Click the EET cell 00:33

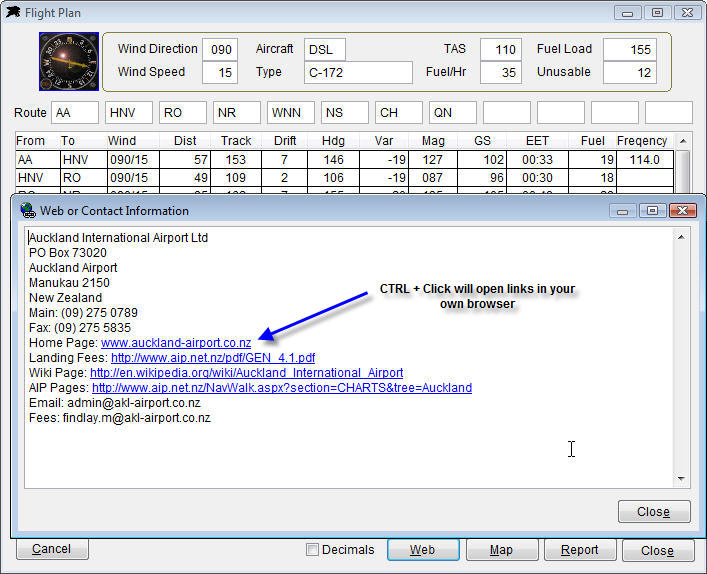(x=537, y=160)
